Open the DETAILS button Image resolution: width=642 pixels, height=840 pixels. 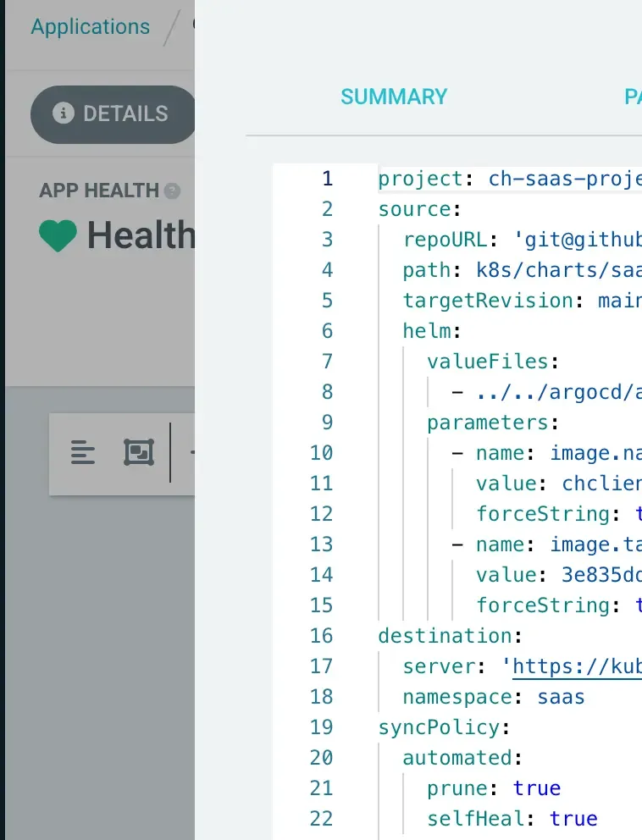tap(113, 114)
